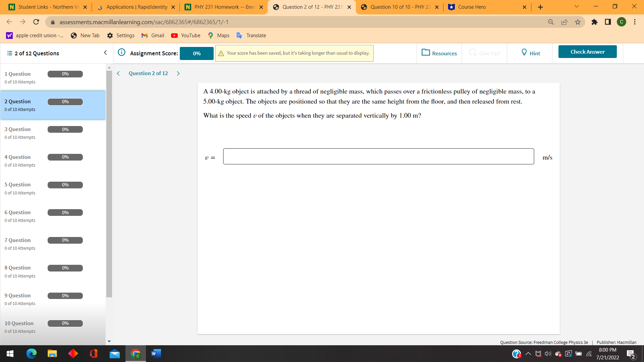Bookmark this page with the star icon

[x=578, y=22]
